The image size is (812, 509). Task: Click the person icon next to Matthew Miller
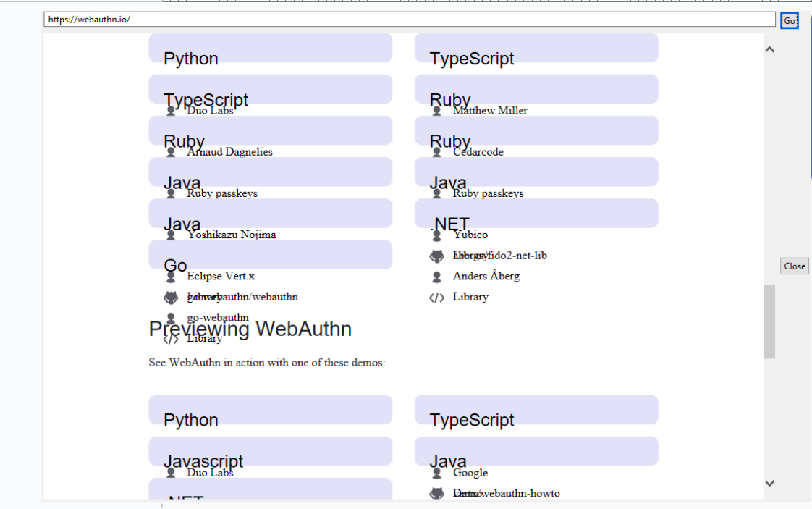436,110
